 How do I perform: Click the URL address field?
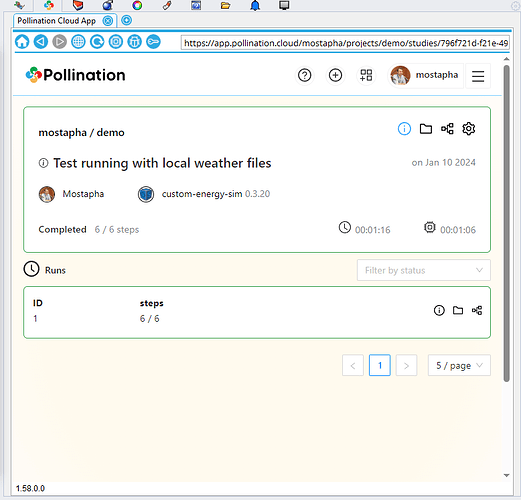345,43
